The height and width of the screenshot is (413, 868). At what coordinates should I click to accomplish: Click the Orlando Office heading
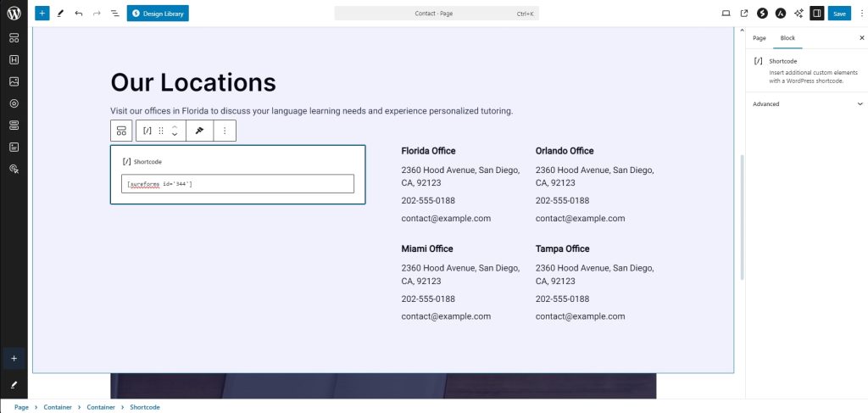coord(565,151)
